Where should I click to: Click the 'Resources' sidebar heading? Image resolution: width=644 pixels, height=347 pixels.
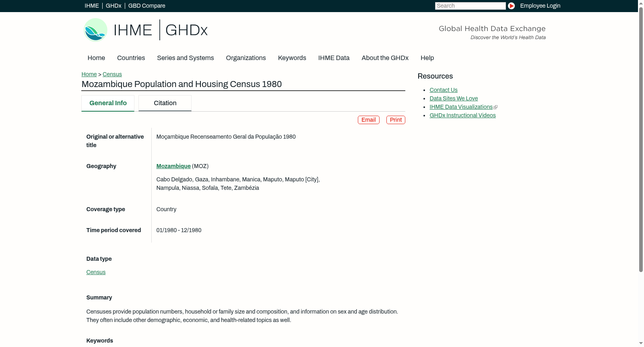pyautogui.click(x=435, y=76)
